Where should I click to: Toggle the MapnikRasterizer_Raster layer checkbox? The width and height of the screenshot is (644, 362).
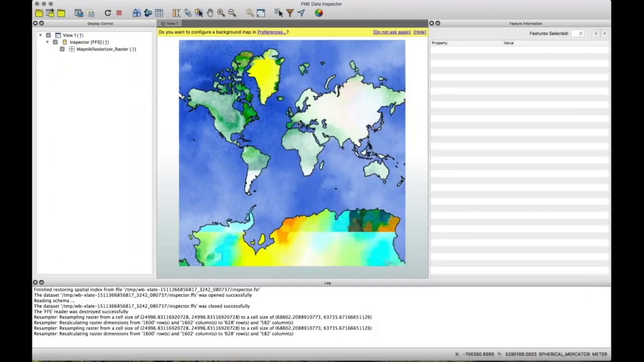(62, 49)
